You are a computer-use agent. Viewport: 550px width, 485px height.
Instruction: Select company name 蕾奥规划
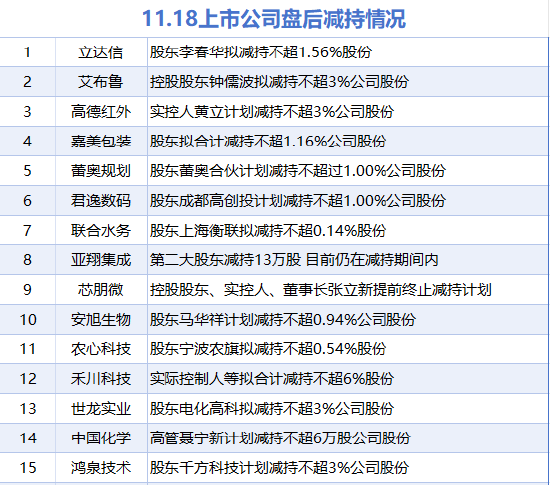coord(101,171)
